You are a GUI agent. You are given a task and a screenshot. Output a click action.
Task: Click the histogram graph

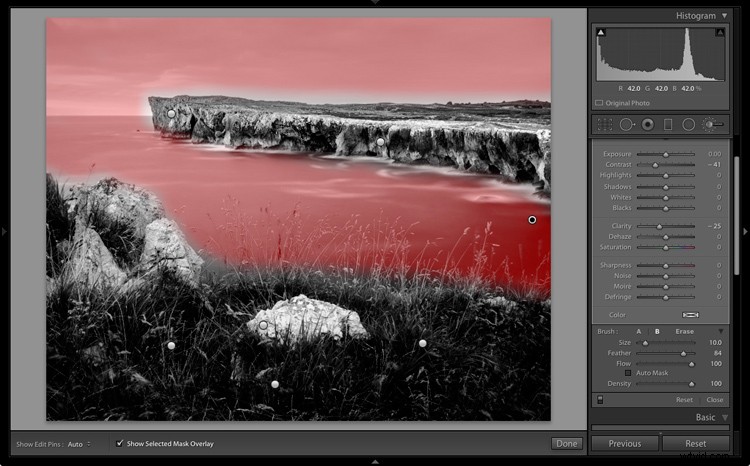tap(660, 54)
